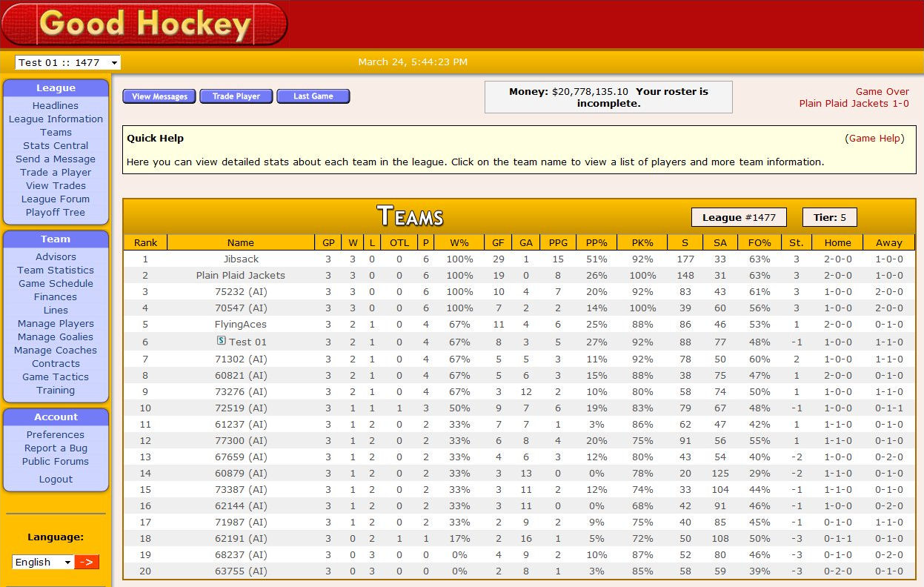Open the Jibsack team page
Screen dimensions: 924x587
pos(241,259)
